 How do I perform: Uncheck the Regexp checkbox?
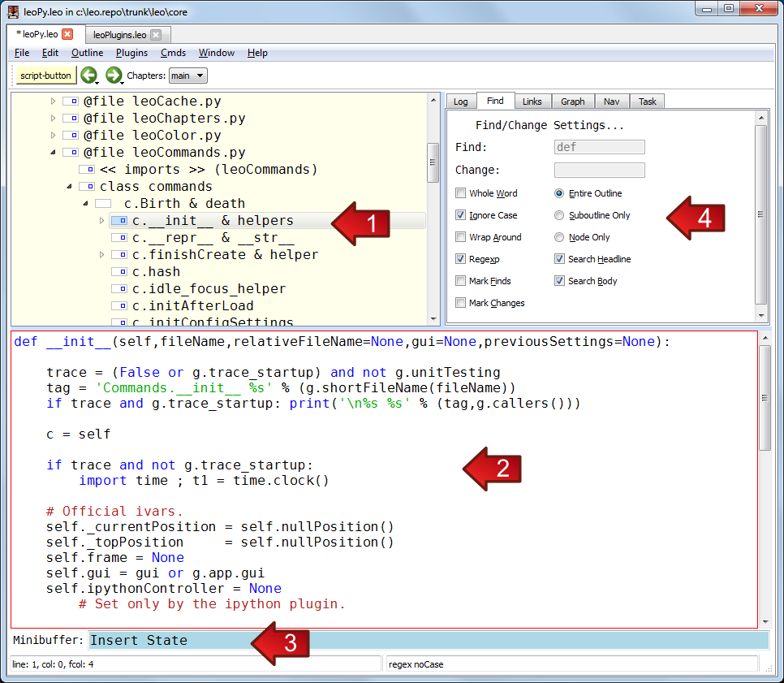[460, 259]
